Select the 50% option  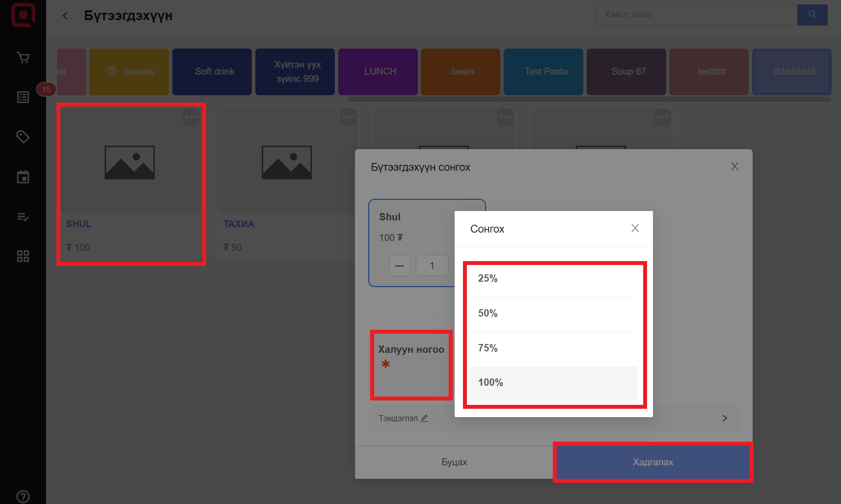click(x=553, y=314)
